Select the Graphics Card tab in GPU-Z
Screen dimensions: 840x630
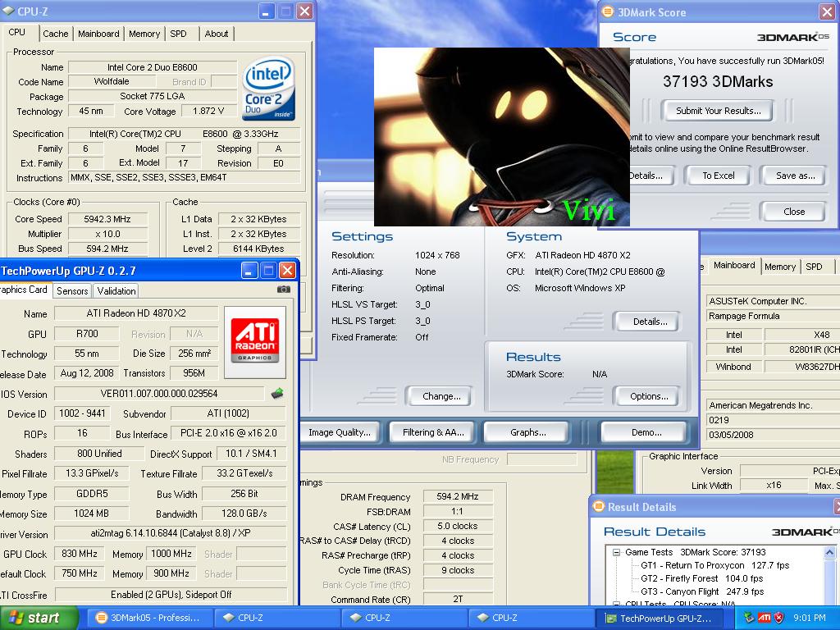24,290
